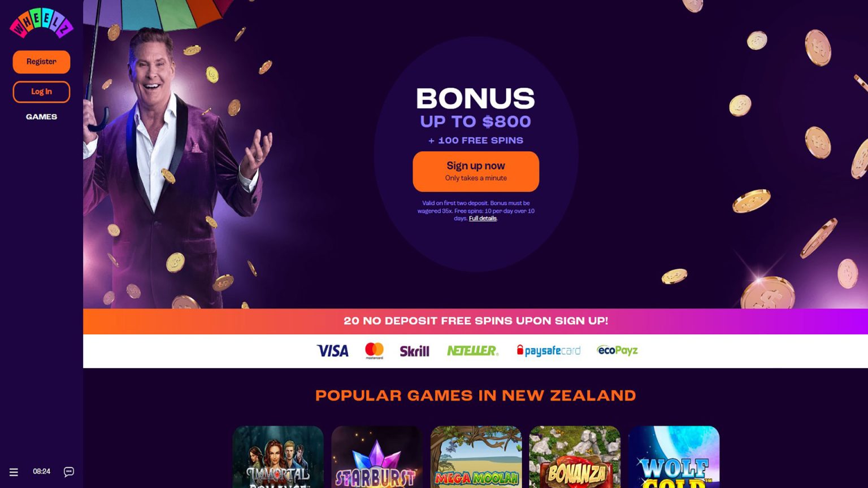Click the Neteller payment logo
The image size is (868, 488).
[x=472, y=351]
